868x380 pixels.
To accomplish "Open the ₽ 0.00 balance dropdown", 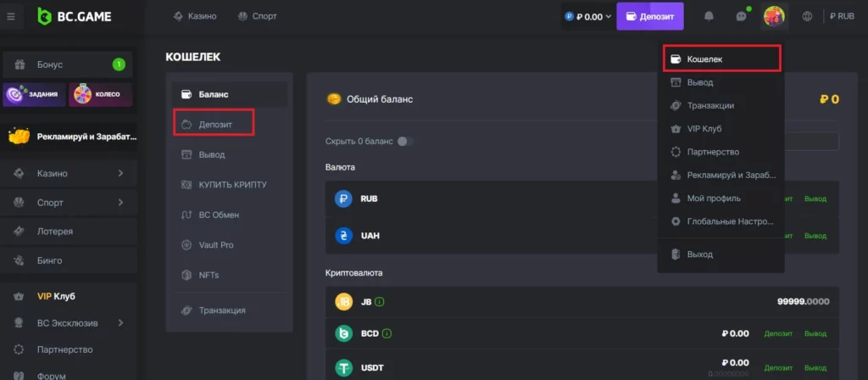I will [588, 17].
